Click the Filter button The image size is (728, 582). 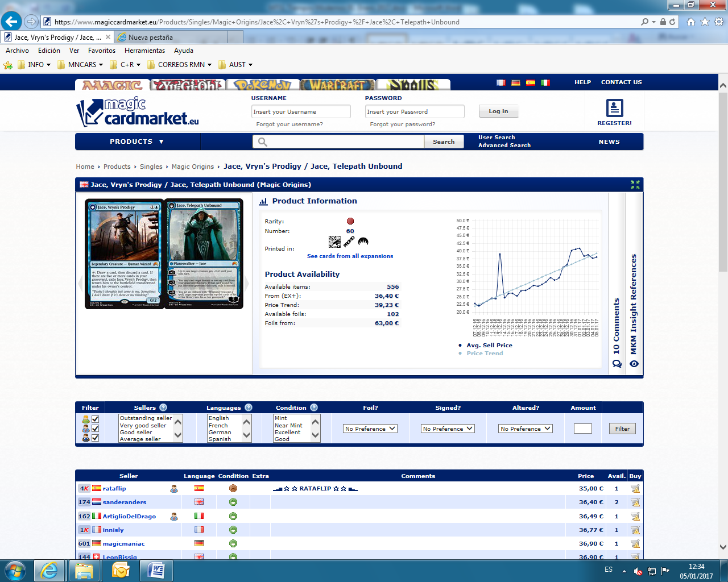click(x=622, y=429)
